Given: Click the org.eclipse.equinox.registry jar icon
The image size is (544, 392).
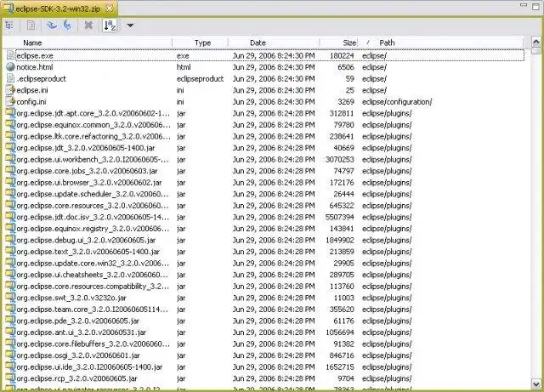Looking at the screenshot, I should [x=11, y=228].
